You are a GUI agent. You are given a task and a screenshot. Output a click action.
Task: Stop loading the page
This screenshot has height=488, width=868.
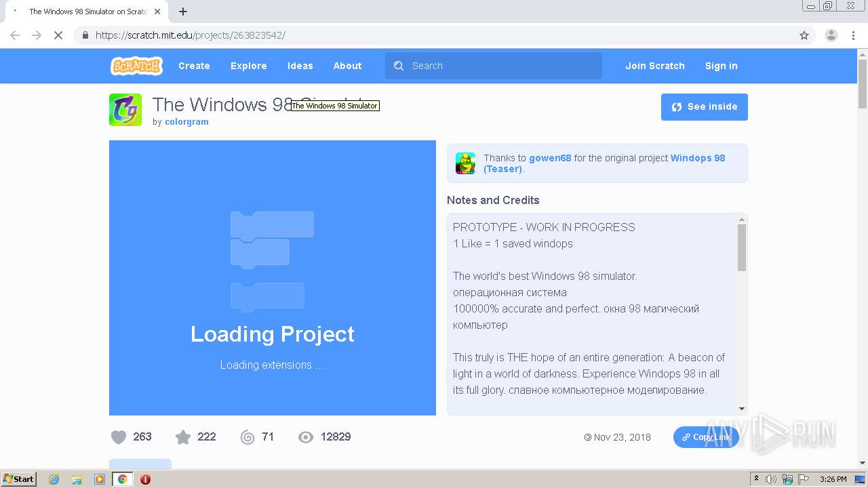coord(58,35)
